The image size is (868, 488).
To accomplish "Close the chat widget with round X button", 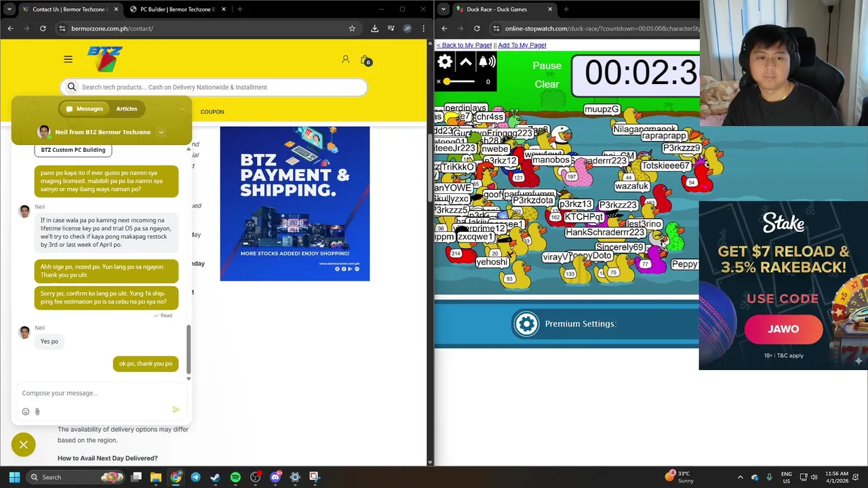I will click(23, 445).
